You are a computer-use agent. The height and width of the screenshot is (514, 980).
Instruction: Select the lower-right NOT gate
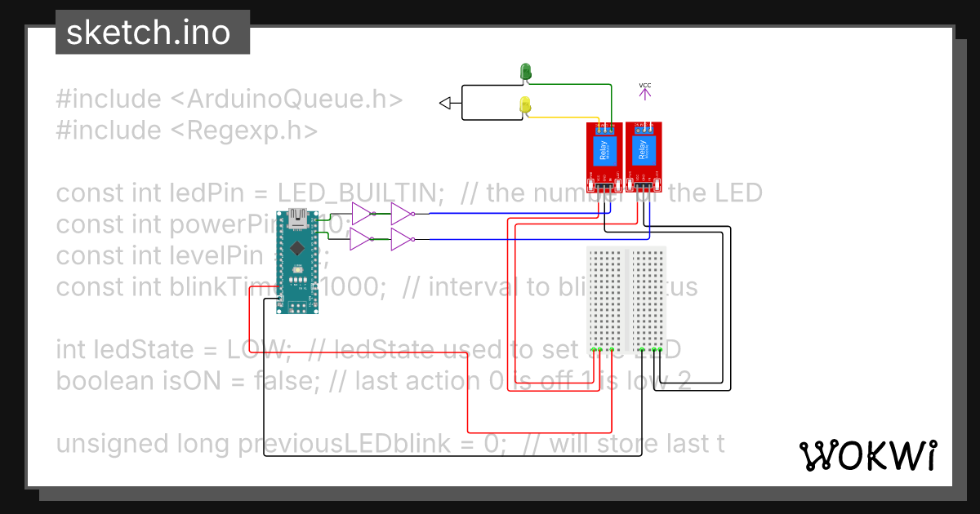[403, 239]
